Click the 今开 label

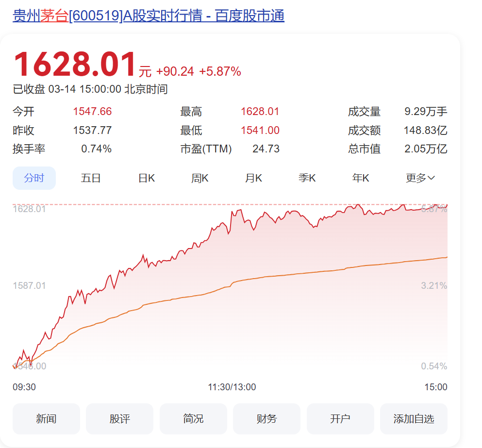point(23,111)
